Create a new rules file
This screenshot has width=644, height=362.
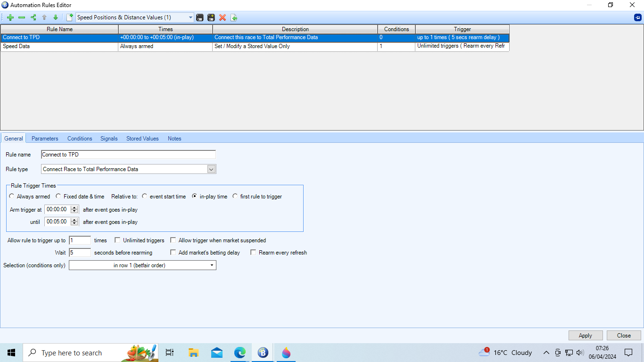[x=70, y=17]
